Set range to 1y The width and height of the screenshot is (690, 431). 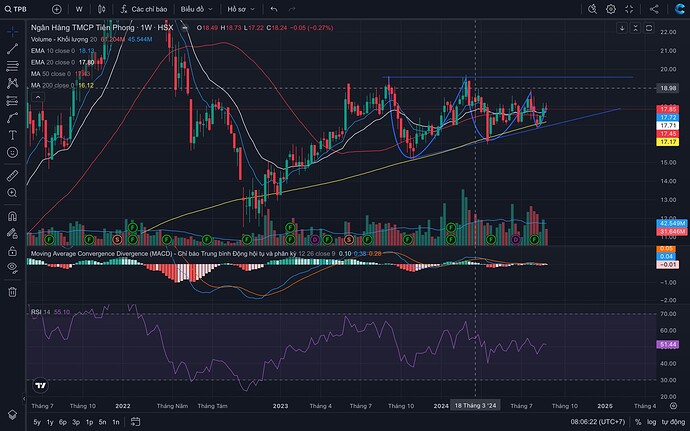click(50, 422)
